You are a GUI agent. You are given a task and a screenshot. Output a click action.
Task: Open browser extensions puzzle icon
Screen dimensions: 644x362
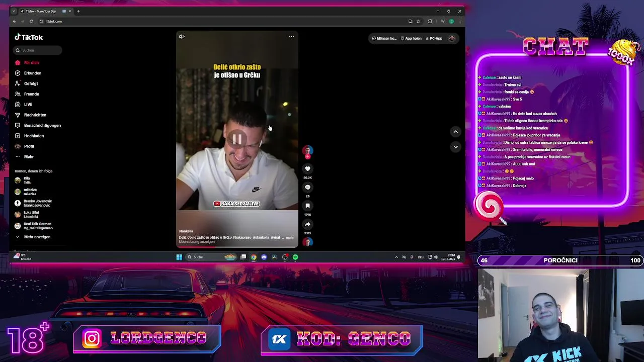(430, 21)
